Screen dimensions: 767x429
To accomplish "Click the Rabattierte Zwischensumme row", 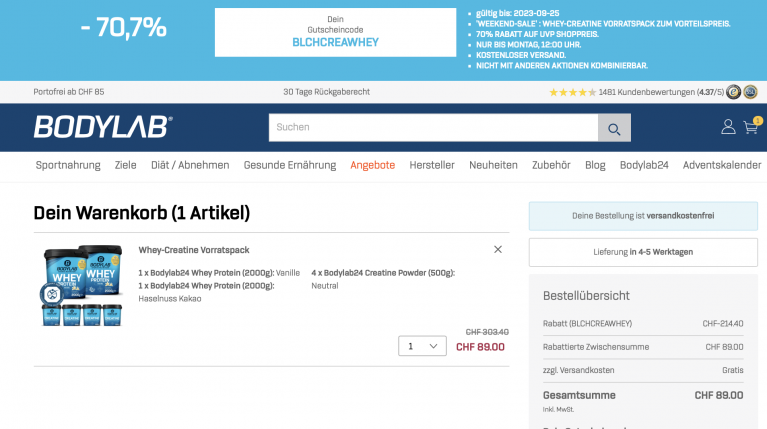I will pyautogui.click(x=643, y=347).
